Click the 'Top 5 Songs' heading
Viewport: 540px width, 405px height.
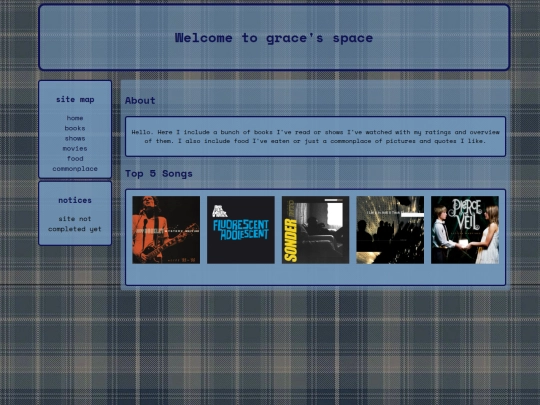[x=159, y=174]
